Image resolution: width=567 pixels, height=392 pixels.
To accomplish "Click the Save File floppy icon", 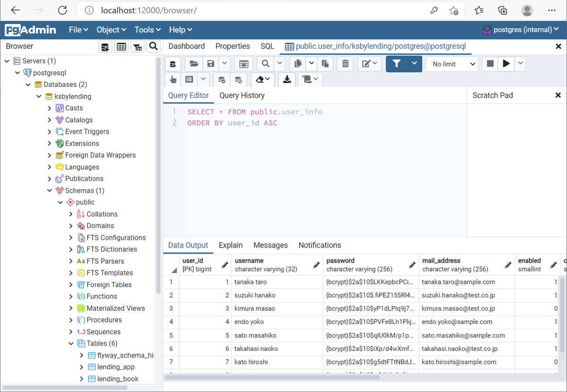I will point(211,64).
